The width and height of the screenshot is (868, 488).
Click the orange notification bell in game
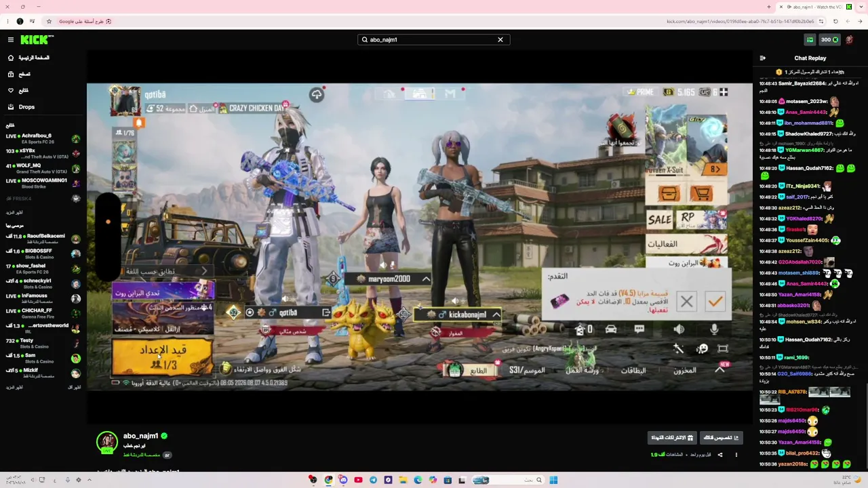pos(138,123)
